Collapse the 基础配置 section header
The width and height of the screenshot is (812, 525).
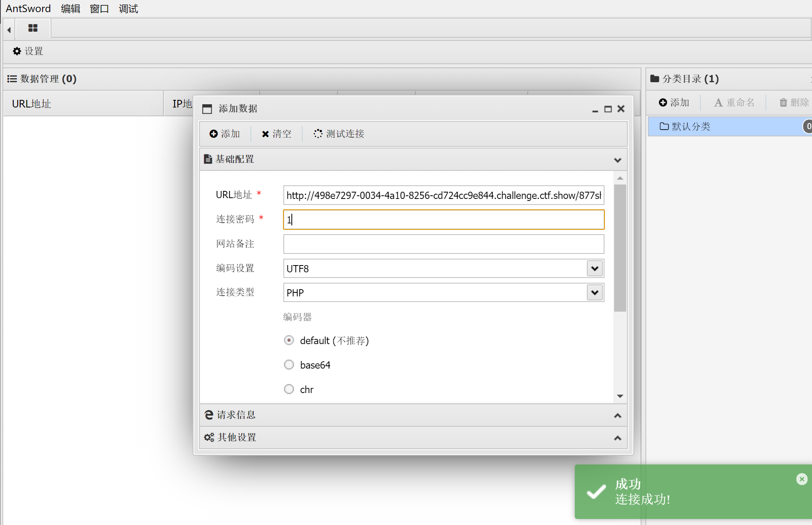413,159
